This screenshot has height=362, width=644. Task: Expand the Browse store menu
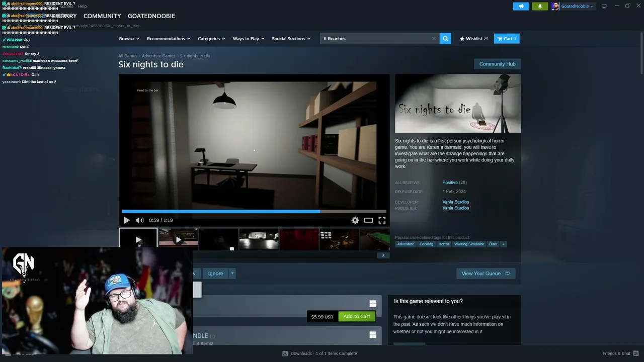click(129, 39)
